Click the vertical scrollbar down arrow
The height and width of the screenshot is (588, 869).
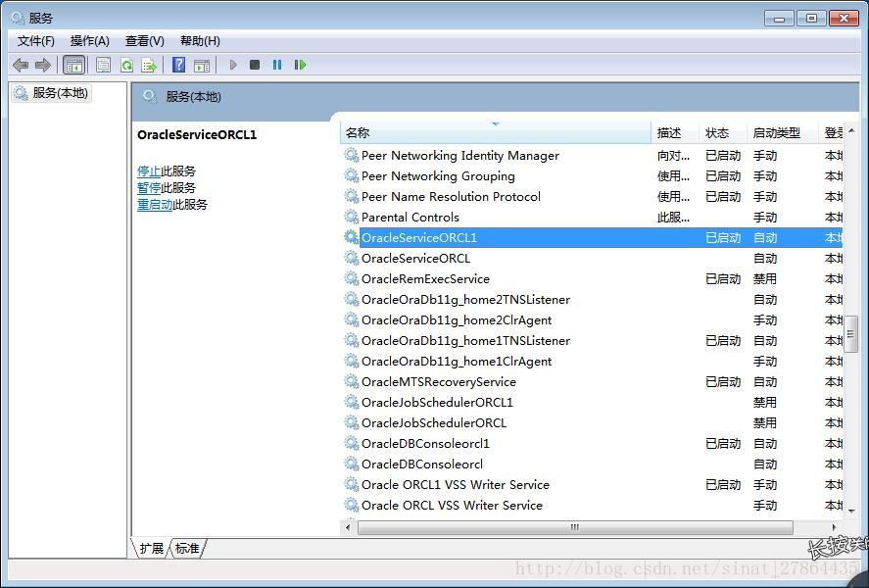851,510
